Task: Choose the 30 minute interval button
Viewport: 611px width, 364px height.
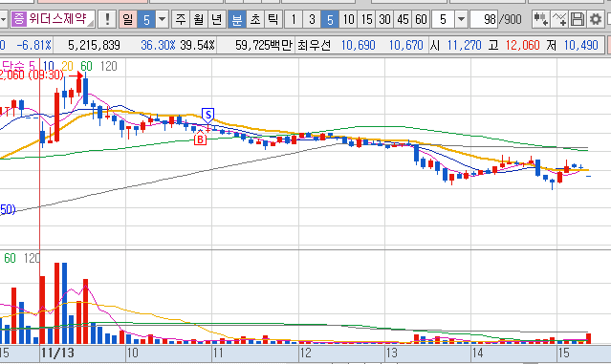Action: pos(385,19)
